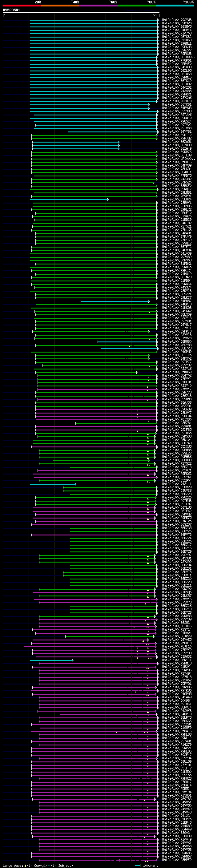Open hit UniRef100_P13869
This screenshot has height=868, width=197.
[x=177, y=40]
